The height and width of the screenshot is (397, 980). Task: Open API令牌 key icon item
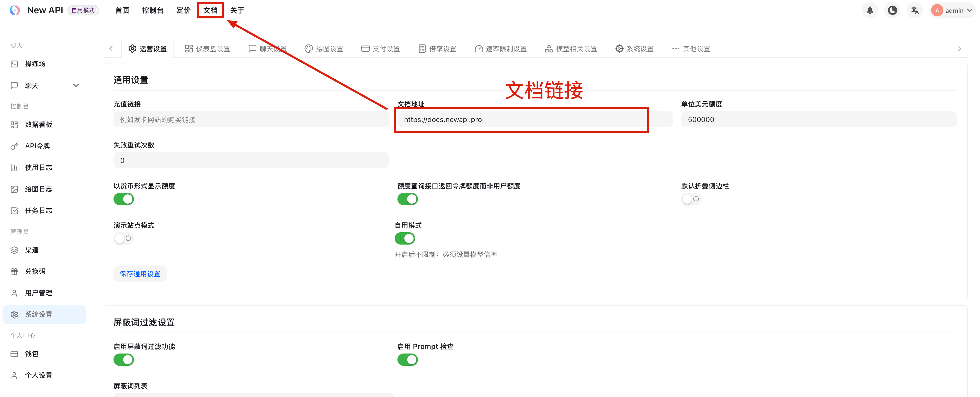click(x=37, y=146)
